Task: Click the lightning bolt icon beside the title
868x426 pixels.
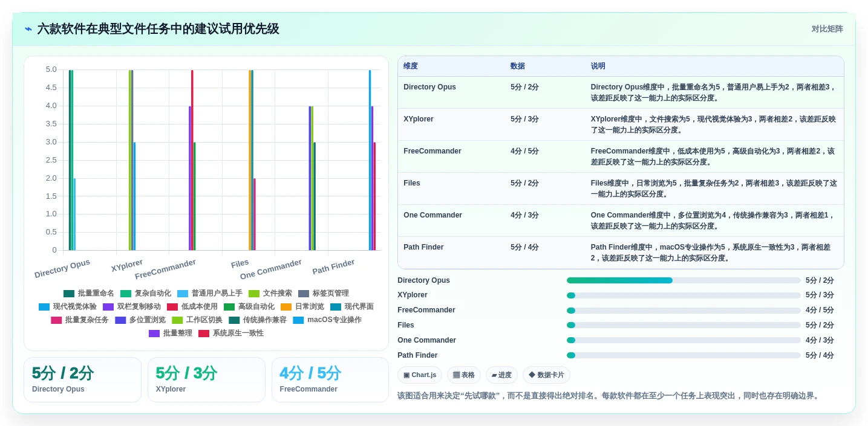Action: 28,29
